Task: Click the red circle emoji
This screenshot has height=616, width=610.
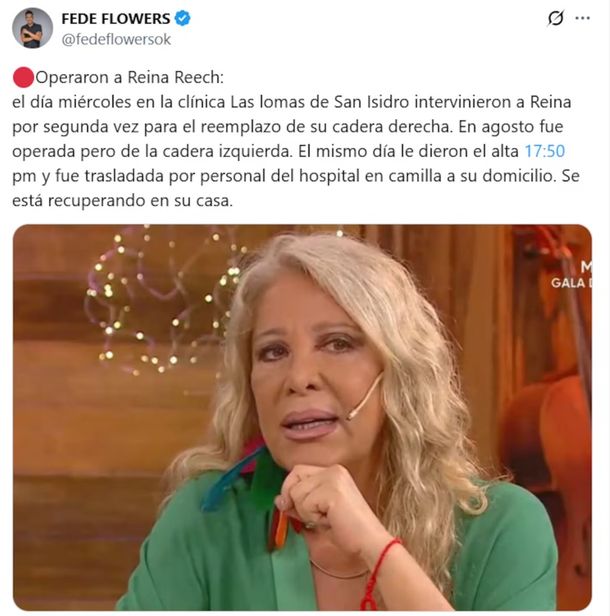Action: [23, 77]
